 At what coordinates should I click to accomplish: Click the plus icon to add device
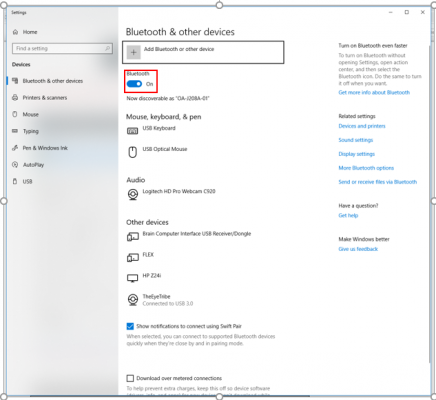pos(134,52)
